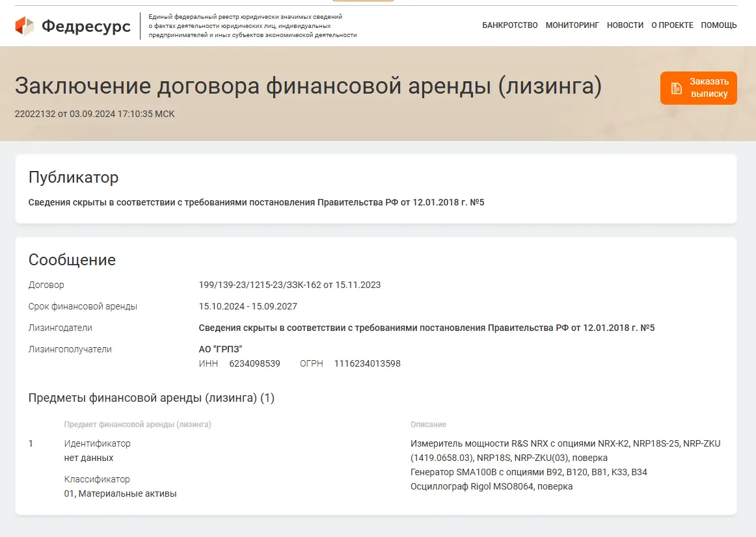
Task: Click hidden lessor info text beside Лизингодатели
Action: (427, 328)
